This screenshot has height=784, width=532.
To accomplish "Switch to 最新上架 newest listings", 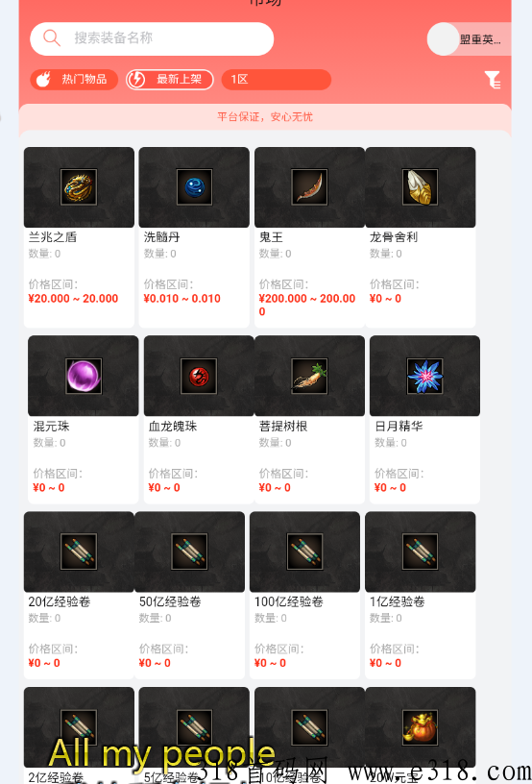I will coord(170,80).
